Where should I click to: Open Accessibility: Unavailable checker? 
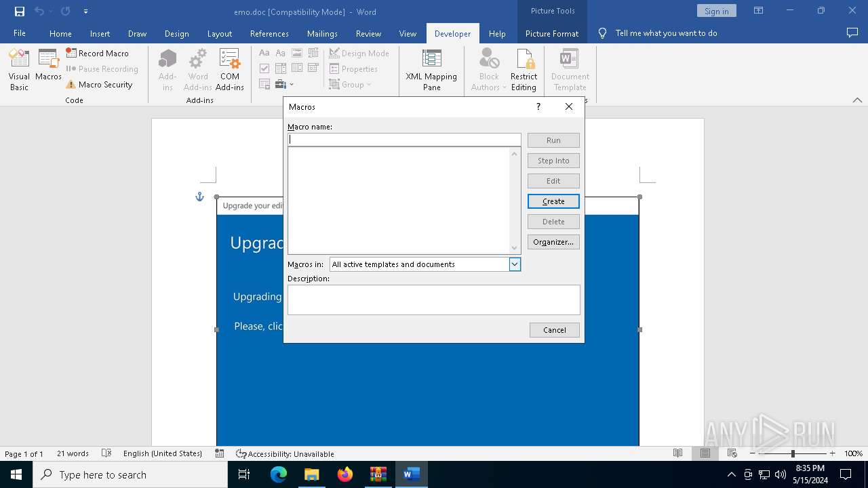[x=285, y=453]
